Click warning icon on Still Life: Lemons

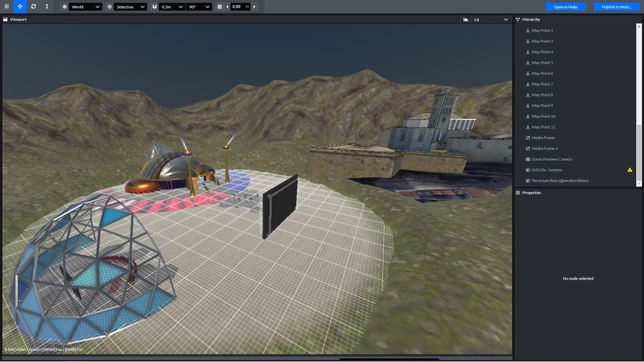pos(630,170)
